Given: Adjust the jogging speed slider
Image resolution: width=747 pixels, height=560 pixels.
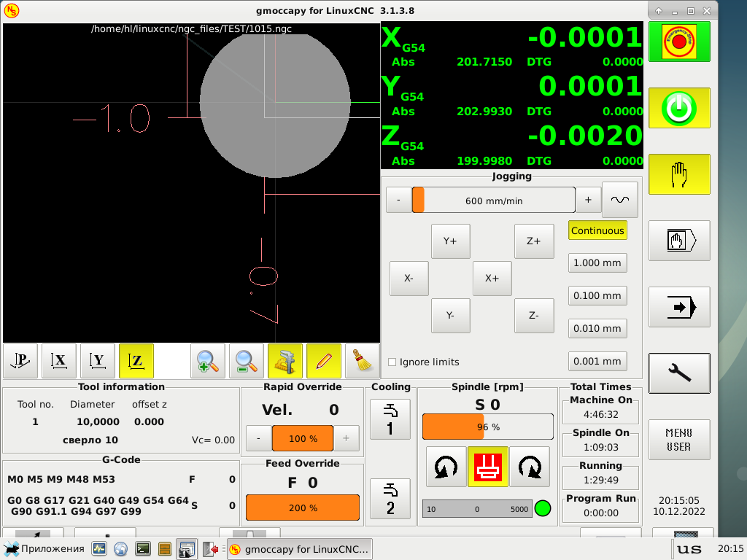Looking at the screenshot, I should [494, 200].
